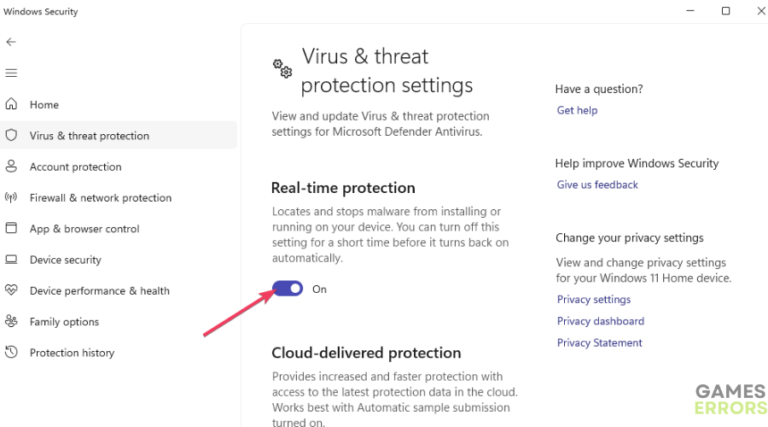Turn off the Real-time protection toggle
Viewport: 768px width, 427px height.
coord(288,288)
